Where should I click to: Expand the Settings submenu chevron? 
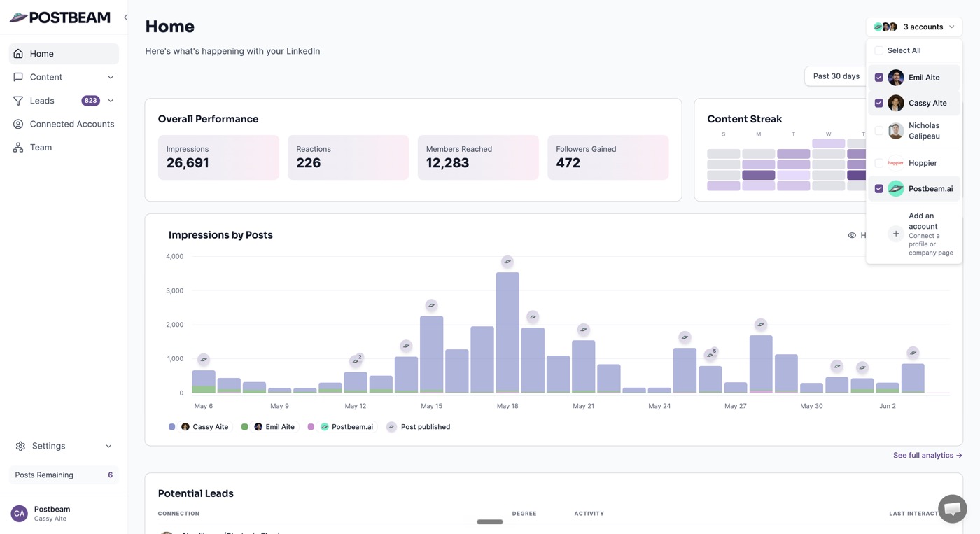108,446
